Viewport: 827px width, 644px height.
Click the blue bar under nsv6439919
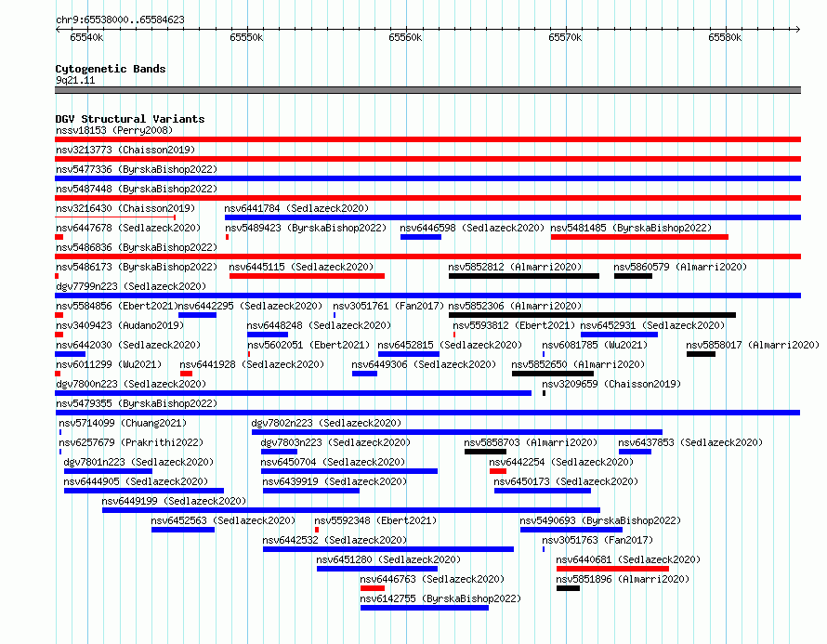311,491
